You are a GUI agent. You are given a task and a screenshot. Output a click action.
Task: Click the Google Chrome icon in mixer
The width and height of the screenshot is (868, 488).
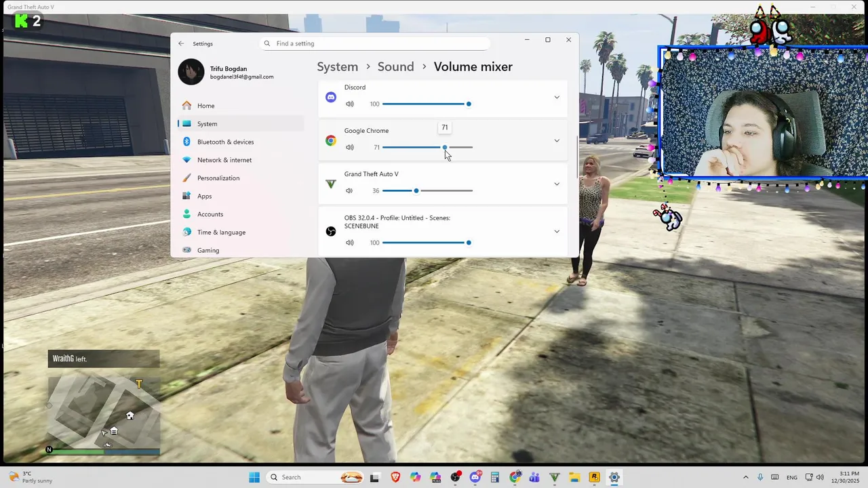click(x=331, y=141)
